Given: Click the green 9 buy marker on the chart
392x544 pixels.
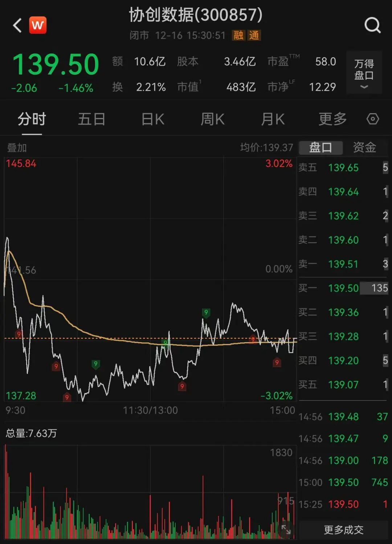Looking at the screenshot, I should pyautogui.click(x=206, y=312).
